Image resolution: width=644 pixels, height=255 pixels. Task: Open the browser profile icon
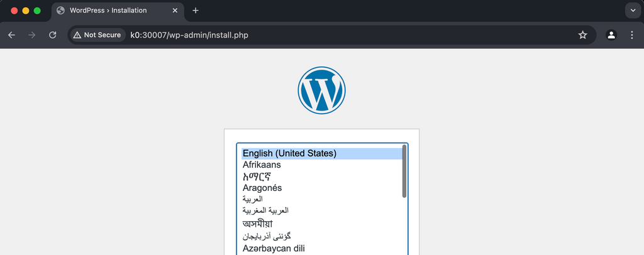611,35
